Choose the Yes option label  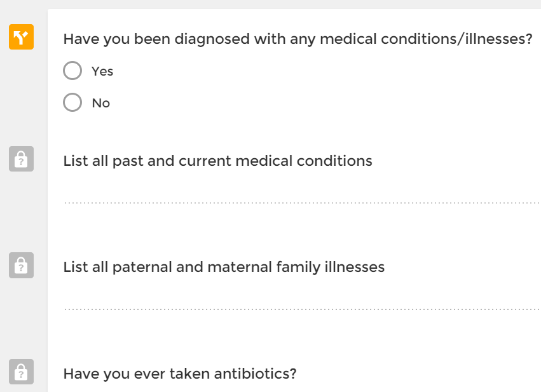pos(102,71)
